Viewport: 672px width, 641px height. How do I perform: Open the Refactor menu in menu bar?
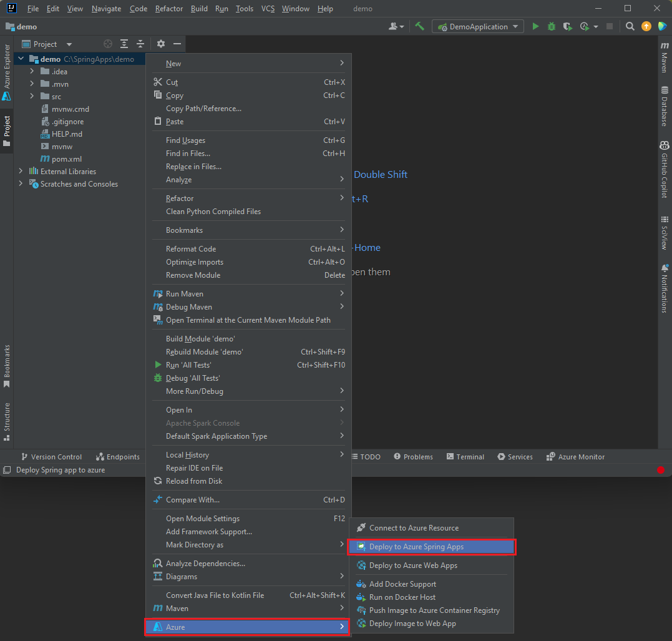click(x=169, y=9)
